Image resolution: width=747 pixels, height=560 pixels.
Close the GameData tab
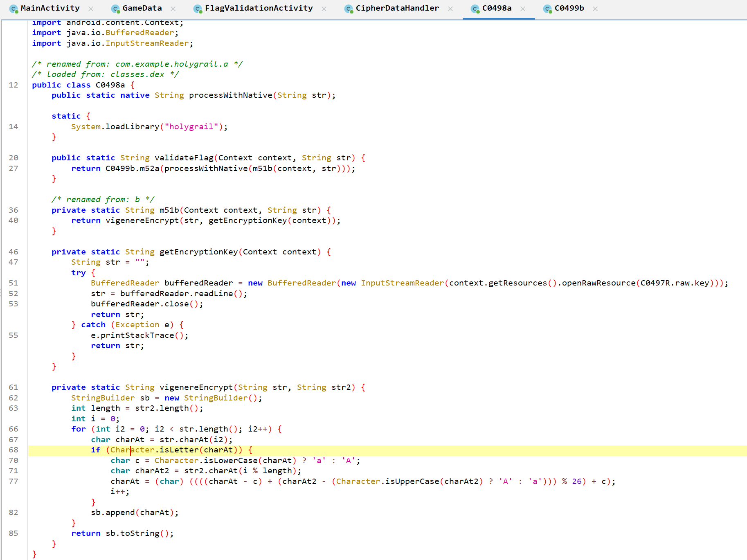[173, 9]
